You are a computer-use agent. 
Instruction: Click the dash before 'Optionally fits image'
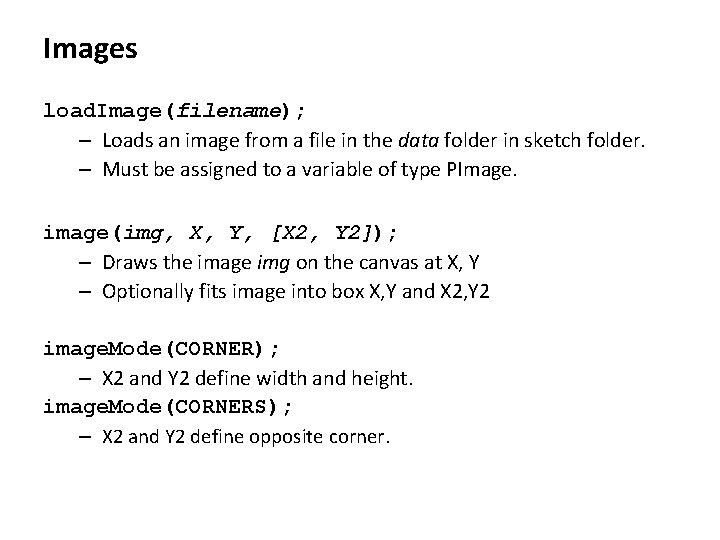tap(88, 292)
